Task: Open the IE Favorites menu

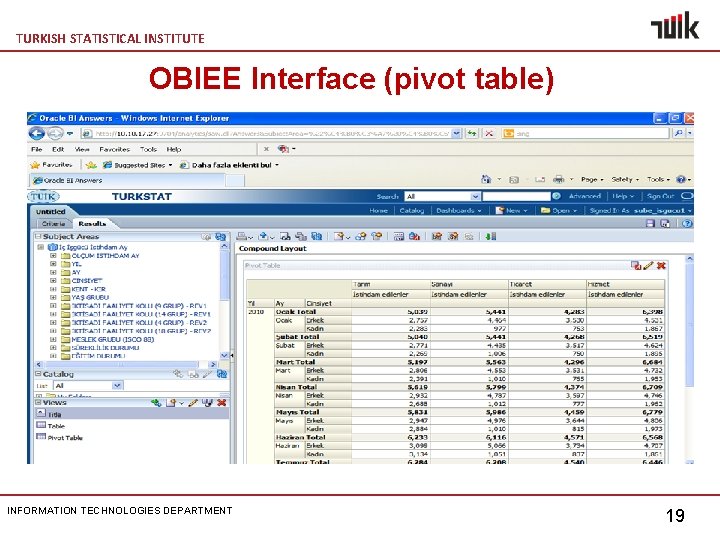Action: 114,149
